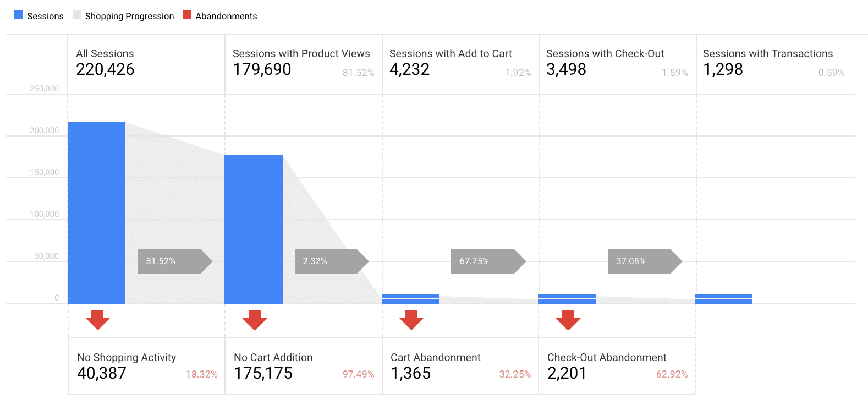
Task: Click the No Shopping Activity label
Action: [x=127, y=357]
